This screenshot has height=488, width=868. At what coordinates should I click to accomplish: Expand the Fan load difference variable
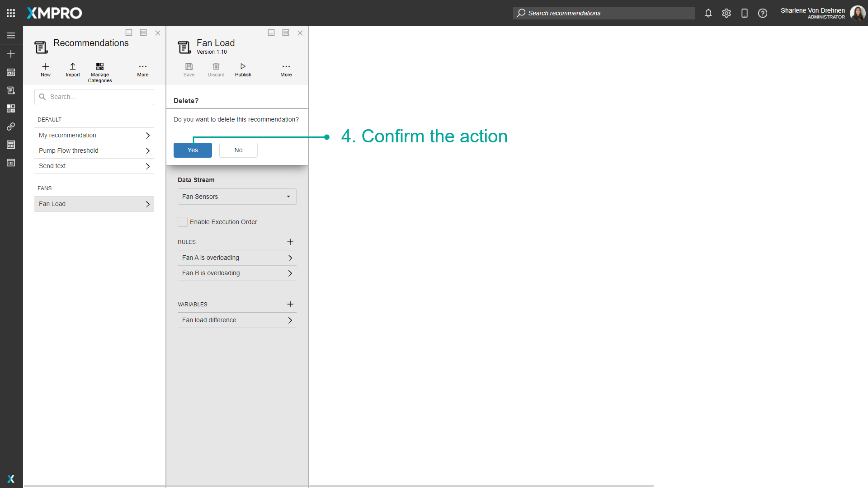237,320
